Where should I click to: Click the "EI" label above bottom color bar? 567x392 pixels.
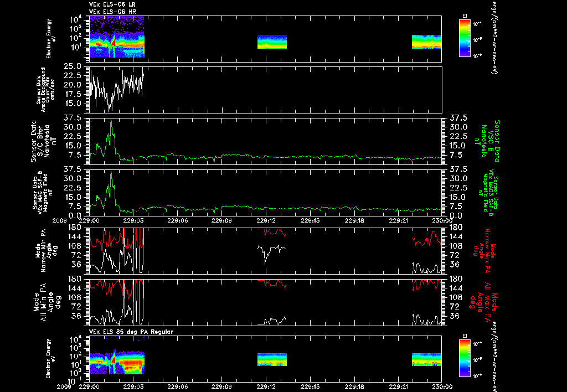465,336
